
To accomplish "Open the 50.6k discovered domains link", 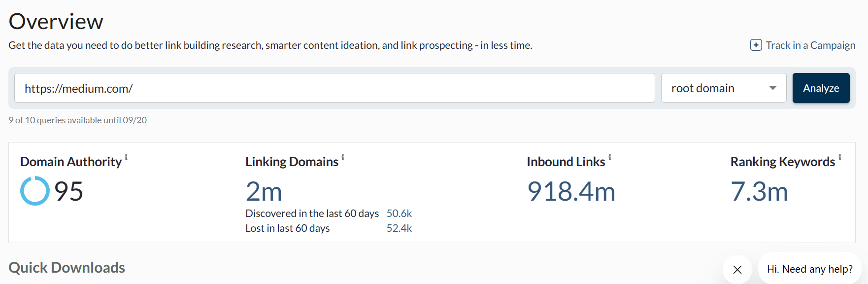I will (x=399, y=213).
